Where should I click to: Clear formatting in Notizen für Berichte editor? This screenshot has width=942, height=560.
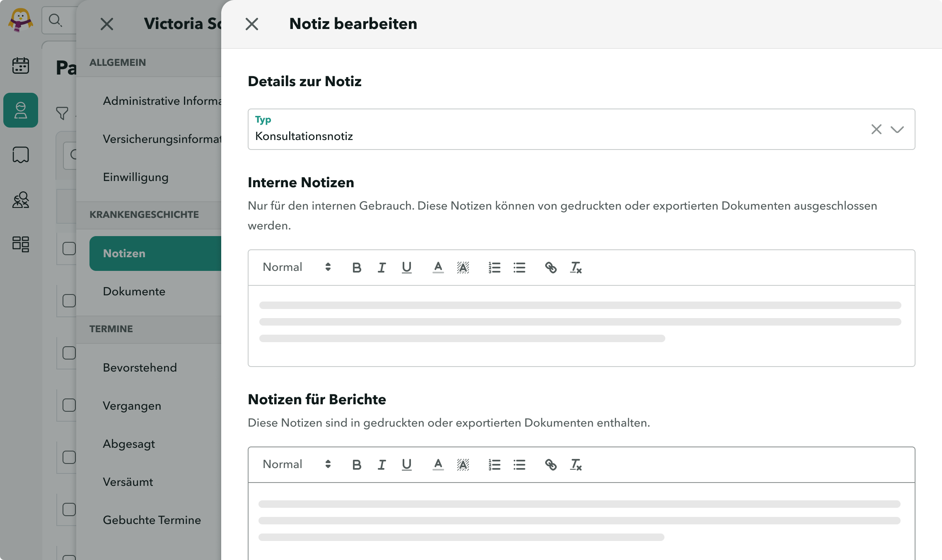point(576,465)
